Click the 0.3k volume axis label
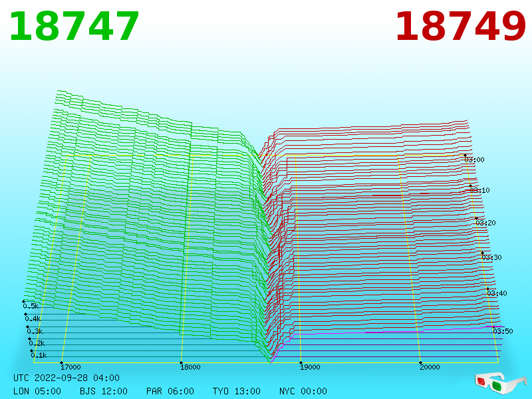 (x=35, y=331)
